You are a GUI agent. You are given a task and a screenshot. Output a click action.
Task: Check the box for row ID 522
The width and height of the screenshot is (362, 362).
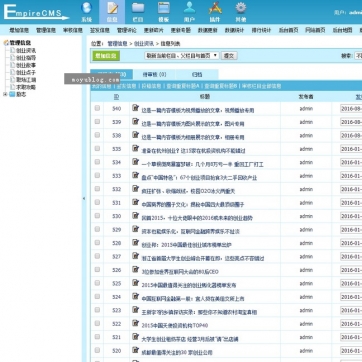97,323
